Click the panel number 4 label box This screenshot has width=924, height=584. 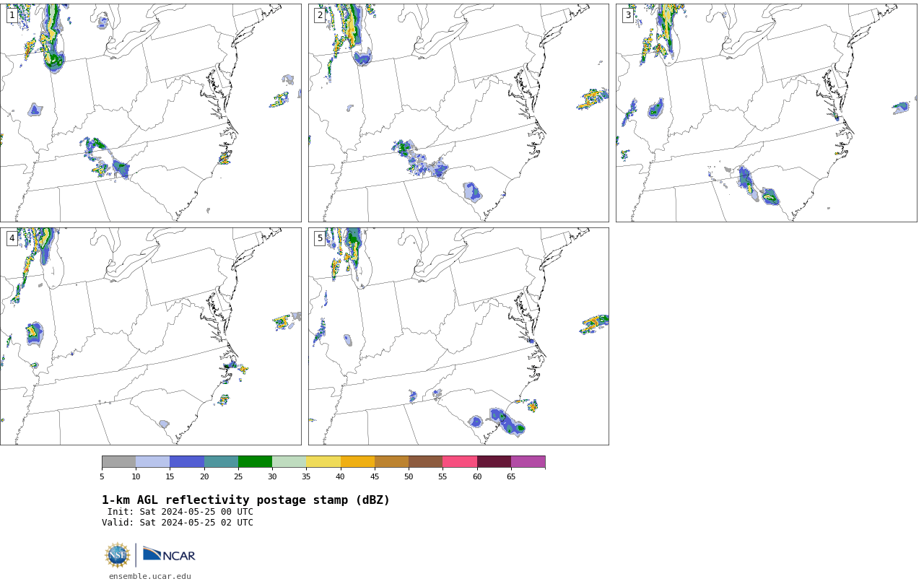coord(12,238)
